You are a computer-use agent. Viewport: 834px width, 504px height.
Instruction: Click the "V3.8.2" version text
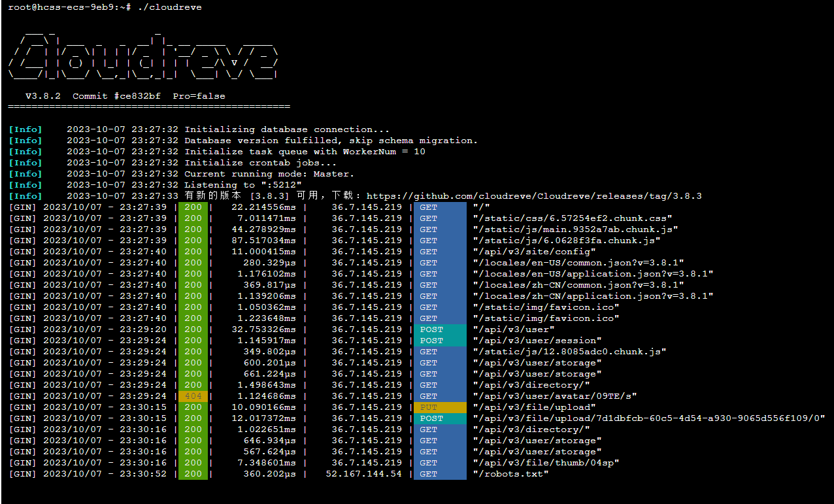[x=43, y=96]
